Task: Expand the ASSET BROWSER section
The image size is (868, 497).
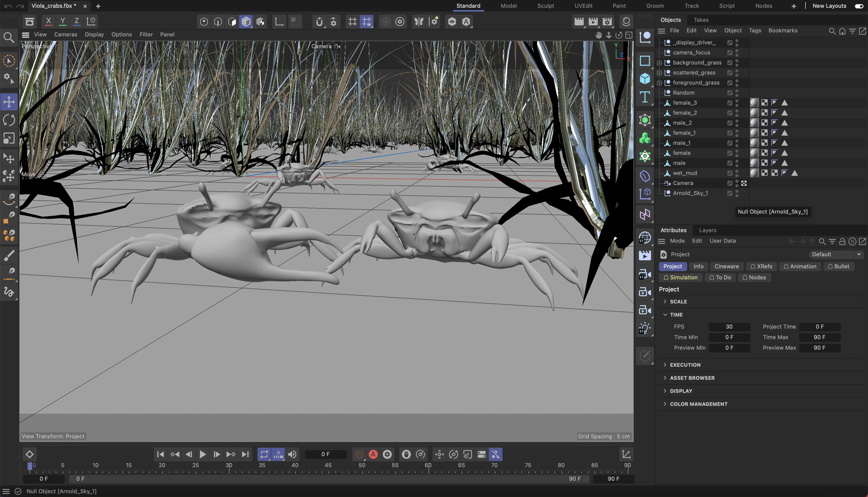Action: (665, 378)
